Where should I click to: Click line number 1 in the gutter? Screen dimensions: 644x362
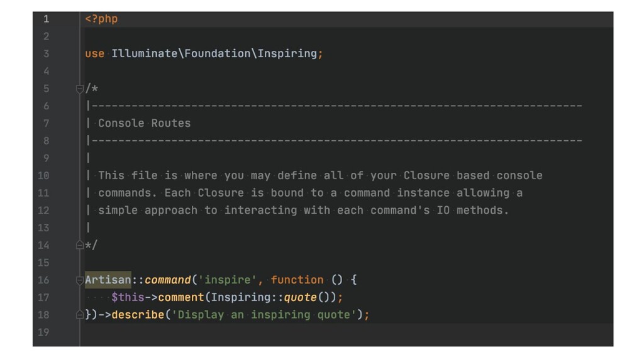[x=46, y=19]
